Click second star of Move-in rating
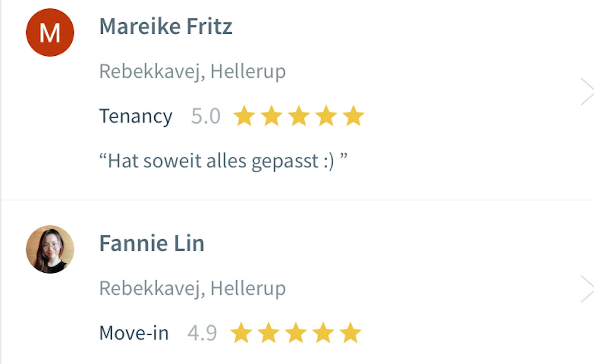The image size is (594, 364). tap(269, 333)
